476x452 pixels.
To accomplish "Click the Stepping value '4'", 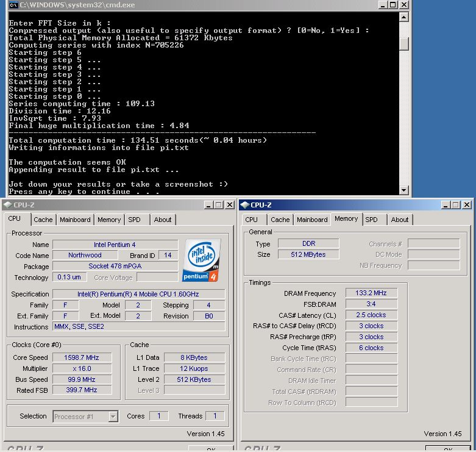I will [209, 305].
